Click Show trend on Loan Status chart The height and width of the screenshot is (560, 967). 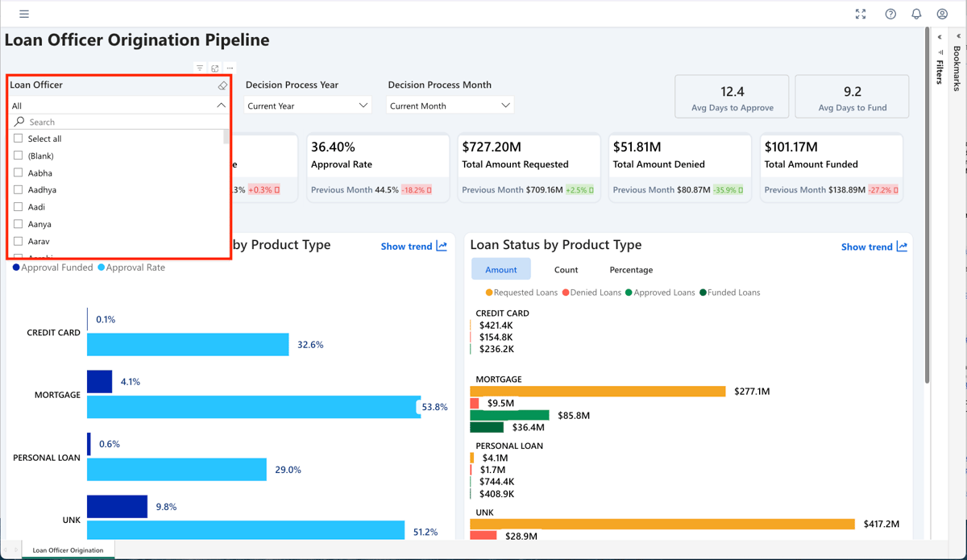(x=874, y=247)
